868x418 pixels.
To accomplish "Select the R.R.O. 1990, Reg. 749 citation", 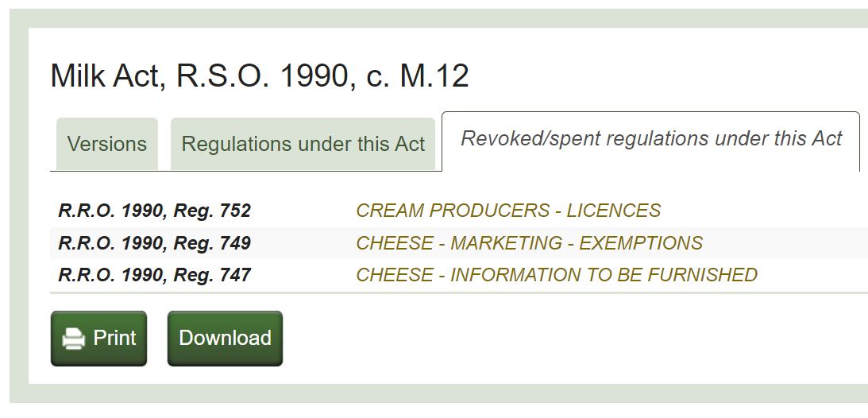I will click(x=155, y=243).
